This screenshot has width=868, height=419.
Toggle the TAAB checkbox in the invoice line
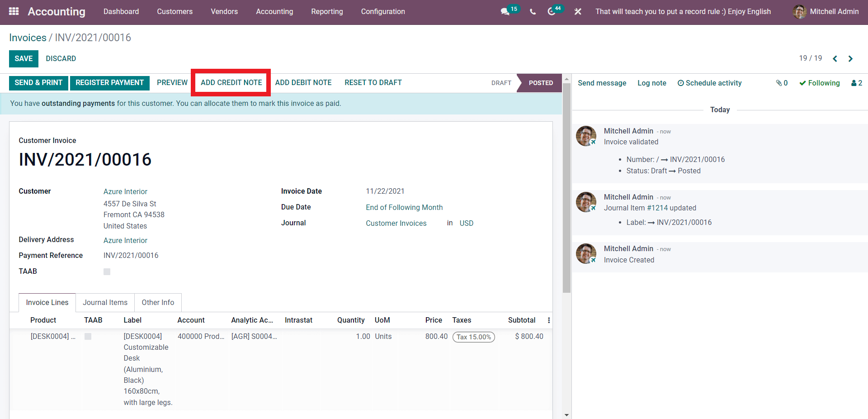88,337
